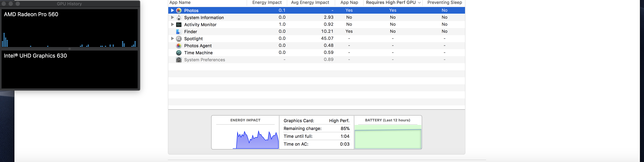Select the Photos row name
644x162 pixels.
click(191, 11)
